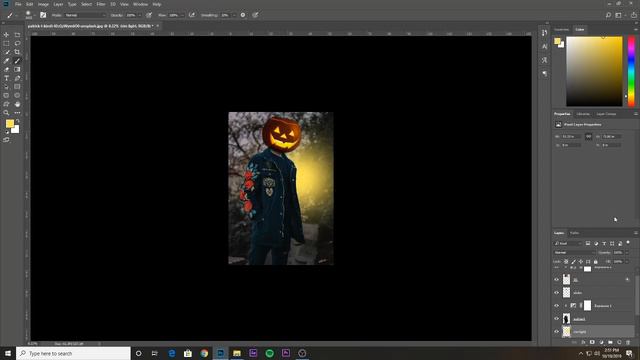This screenshot has width=640, height=360.
Task: Toggle airbrush build-up icon
Action: click(192, 15)
